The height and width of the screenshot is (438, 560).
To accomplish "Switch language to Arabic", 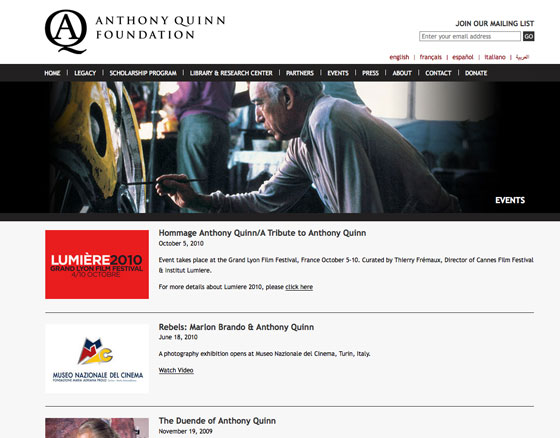I will pos(522,57).
